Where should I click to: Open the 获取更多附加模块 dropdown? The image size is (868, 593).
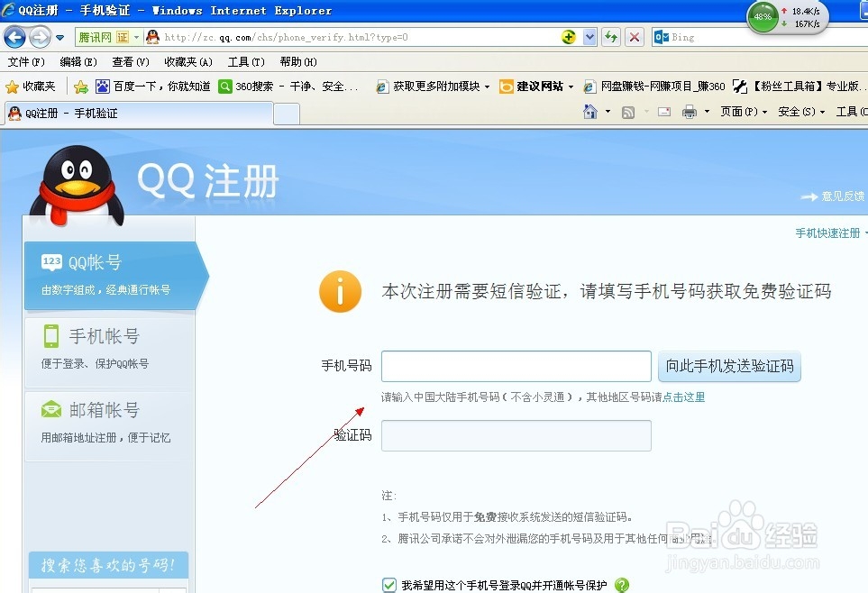click(433, 87)
